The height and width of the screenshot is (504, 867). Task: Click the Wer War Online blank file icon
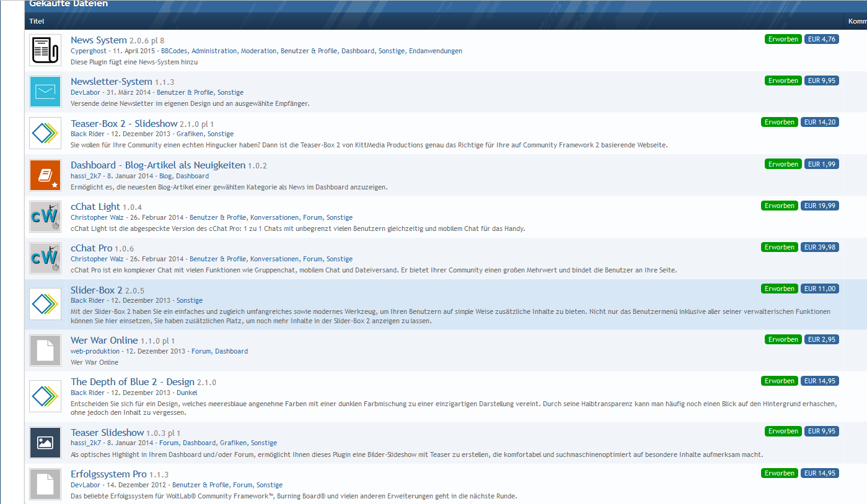point(45,350)
